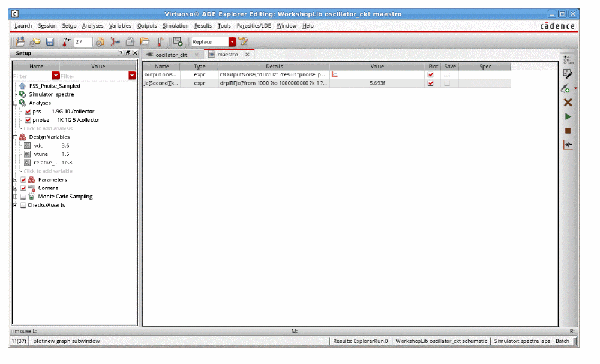The height and width of the screenshot is (364, 600).
Task: Click the temperature input field showing 27
Action: 83,41
